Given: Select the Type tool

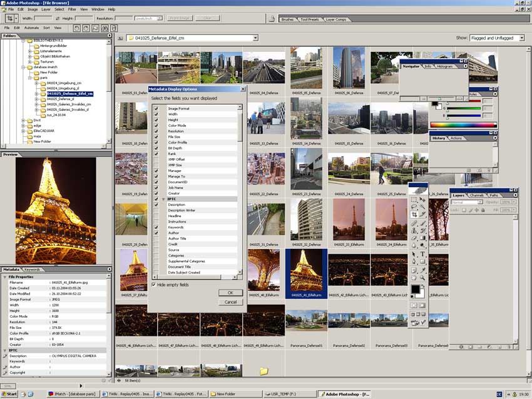Looking at the screenshot, I should coord(422,254).
